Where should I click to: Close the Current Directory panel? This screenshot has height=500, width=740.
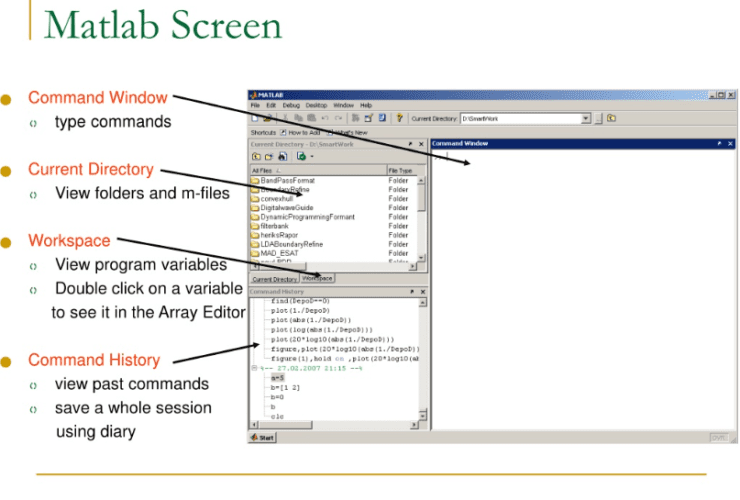(421, 144)
